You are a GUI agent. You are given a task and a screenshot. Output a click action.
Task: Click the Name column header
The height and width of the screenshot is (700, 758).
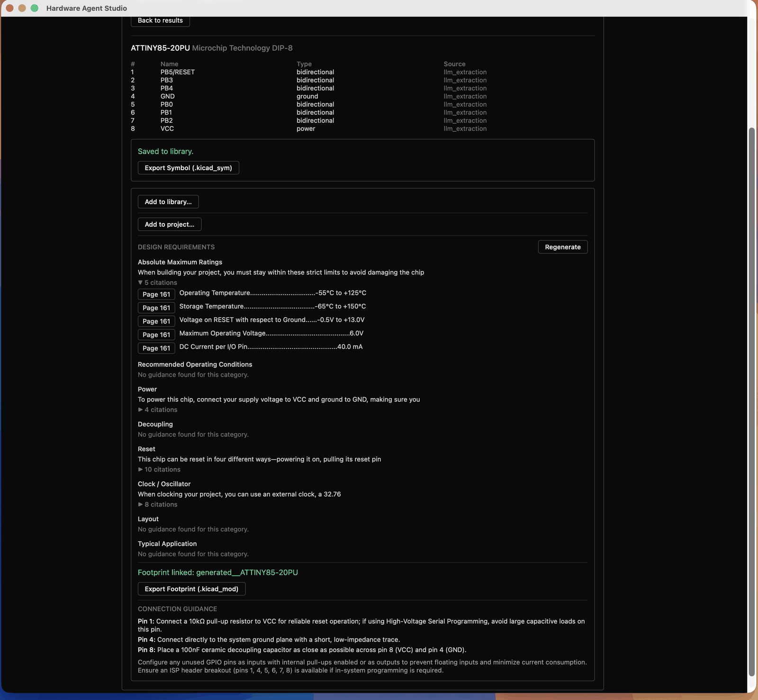click(x=169, y=64)
